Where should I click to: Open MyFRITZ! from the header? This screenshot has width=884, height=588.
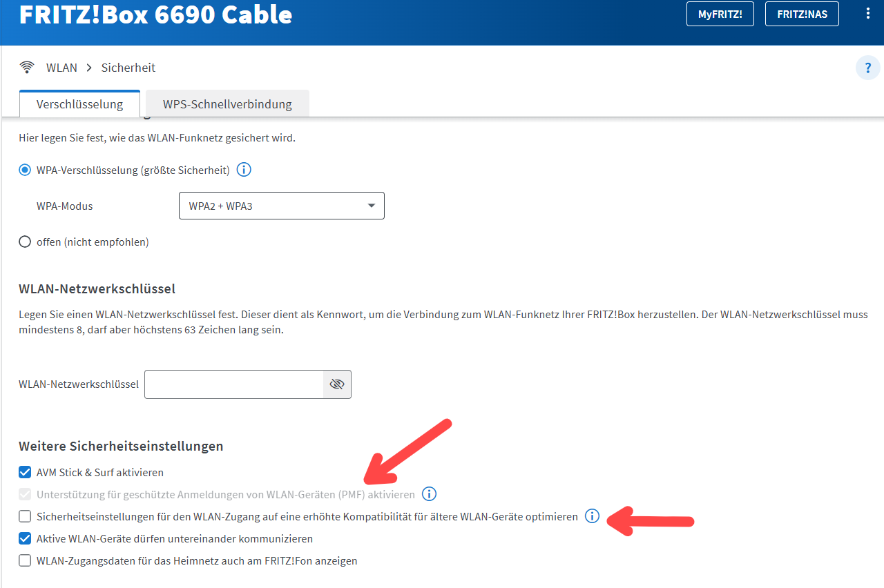tap(720, 14)
